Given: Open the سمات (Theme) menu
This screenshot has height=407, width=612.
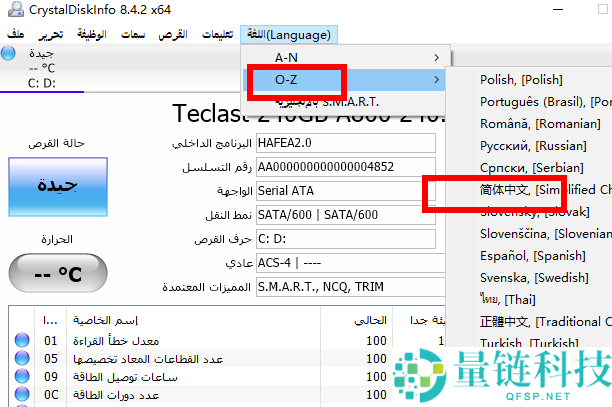Looking at the screenshot, I should pyautogui.click(x=133, y=35).
